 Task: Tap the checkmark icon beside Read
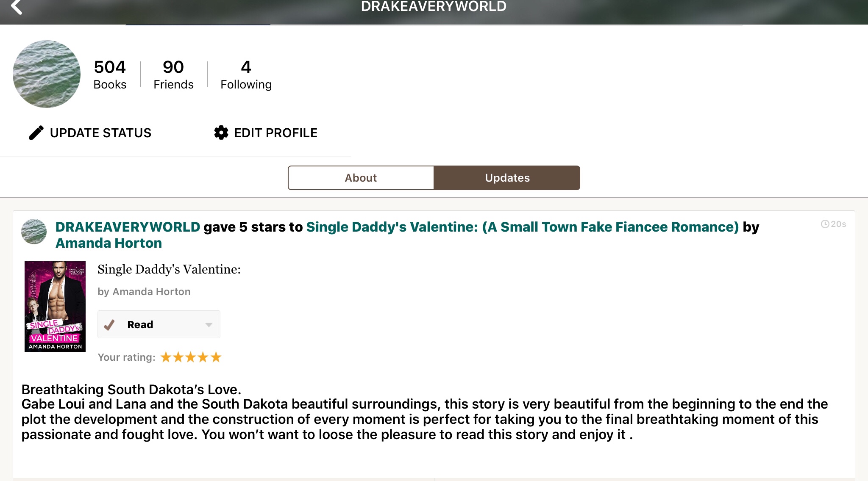pos(109,325)
